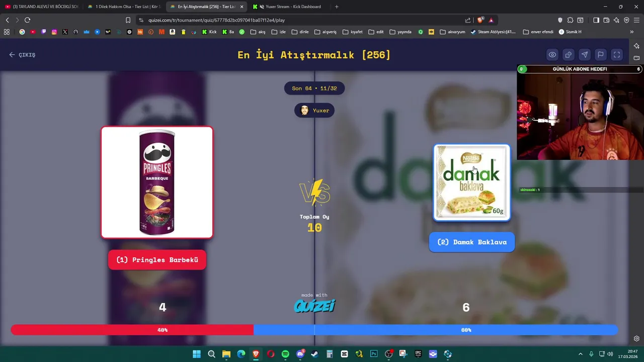Open Windows Start menu
The height and width of the screenshot is (362, 644).
pos(197,354)
